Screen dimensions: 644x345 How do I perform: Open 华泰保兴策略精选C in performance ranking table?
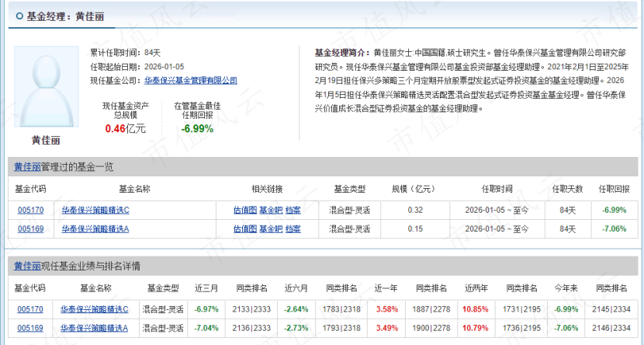pos(95,309)
